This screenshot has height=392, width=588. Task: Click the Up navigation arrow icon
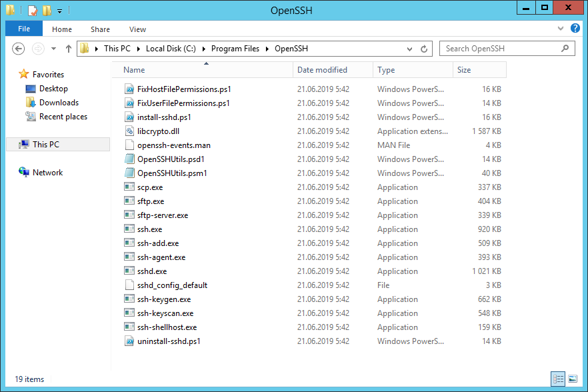[69, 48]
